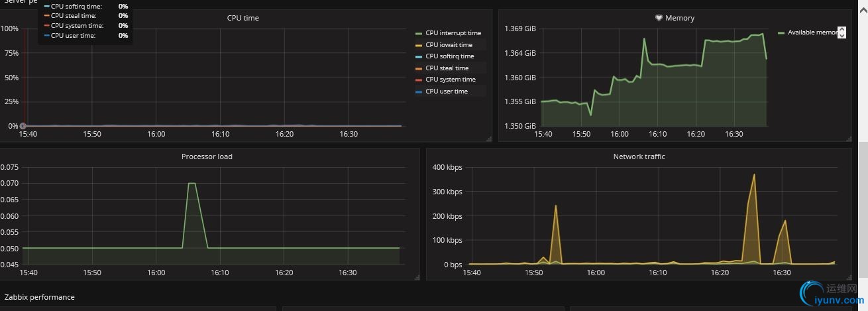
Task: Toggle CPU interrupt time series in legend
Action: tap(453, 33)
